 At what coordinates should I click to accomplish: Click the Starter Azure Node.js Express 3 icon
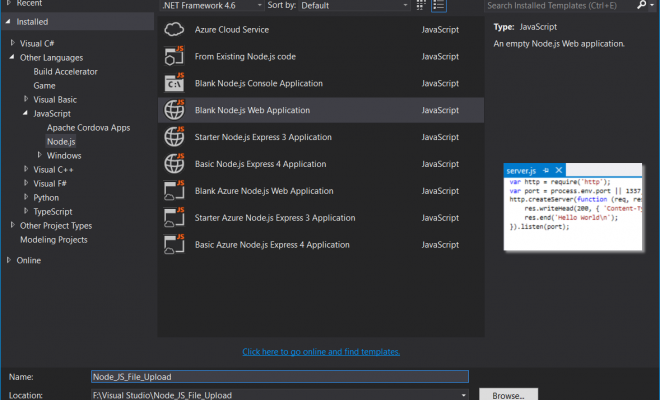click(x=174, y=218)
